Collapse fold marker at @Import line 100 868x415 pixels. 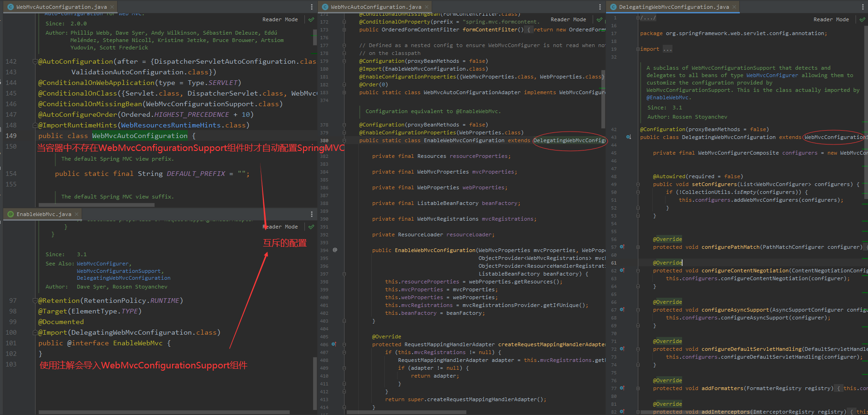pyautogui.click(x=35, y=332)
